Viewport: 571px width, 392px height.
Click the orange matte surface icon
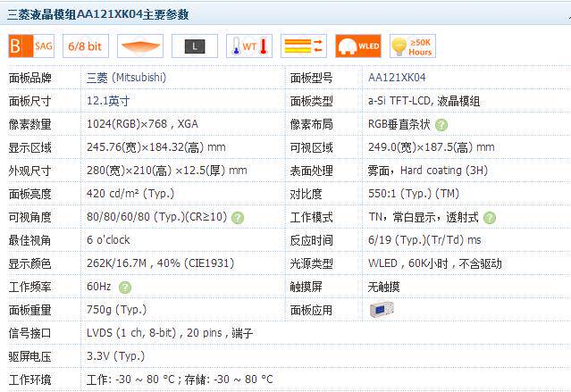coord(140,46)
